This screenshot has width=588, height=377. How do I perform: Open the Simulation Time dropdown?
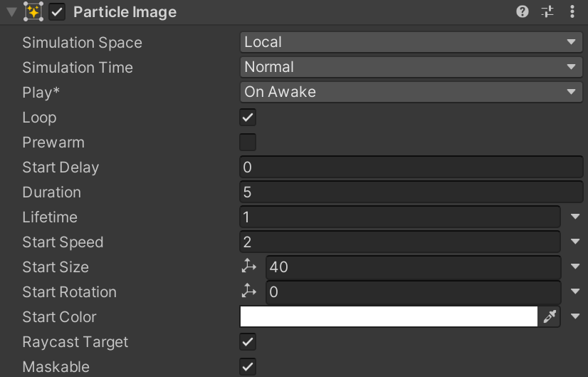click(411, 67)
